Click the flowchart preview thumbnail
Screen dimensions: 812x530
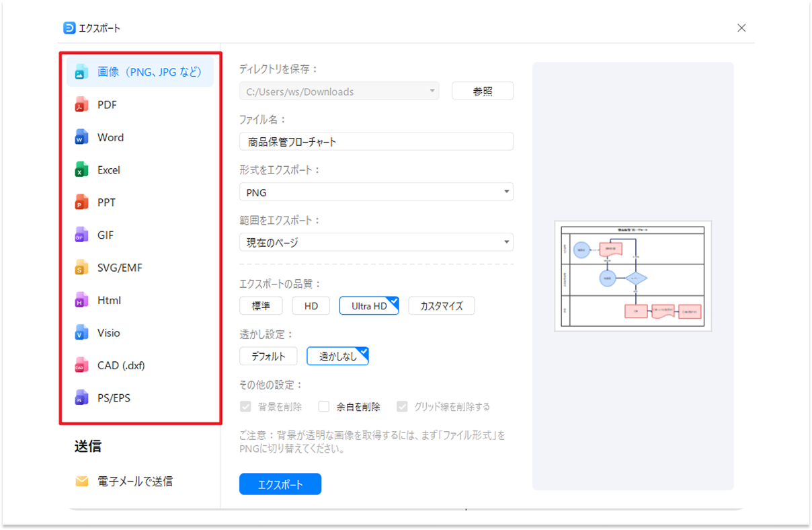pos(633,276)
